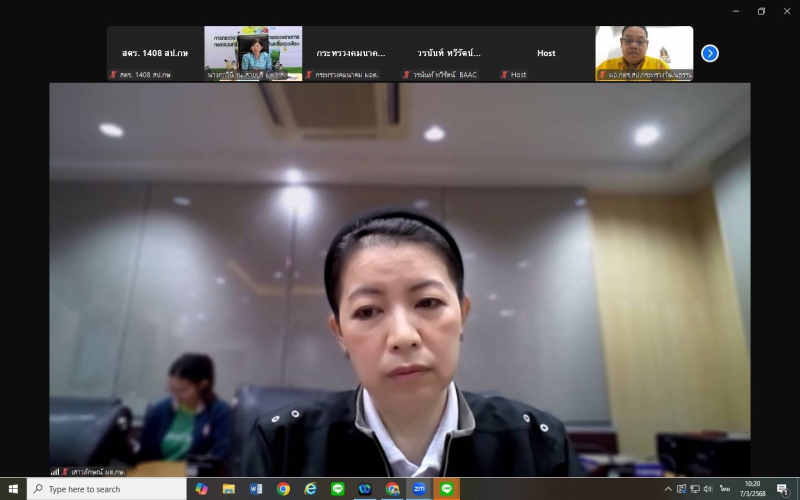Switch the Thai input language indicator
800x500 pixels.
(x=724, y=489)
